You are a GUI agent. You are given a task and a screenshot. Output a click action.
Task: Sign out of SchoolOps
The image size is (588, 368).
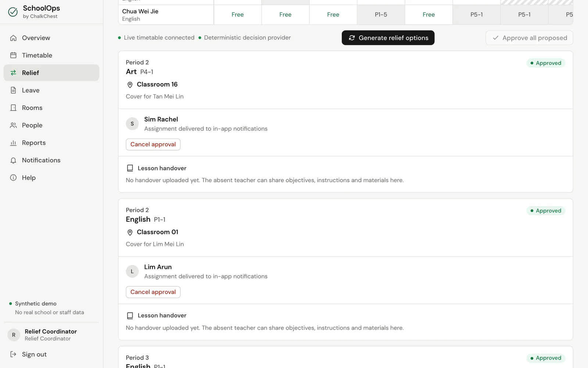51,354
